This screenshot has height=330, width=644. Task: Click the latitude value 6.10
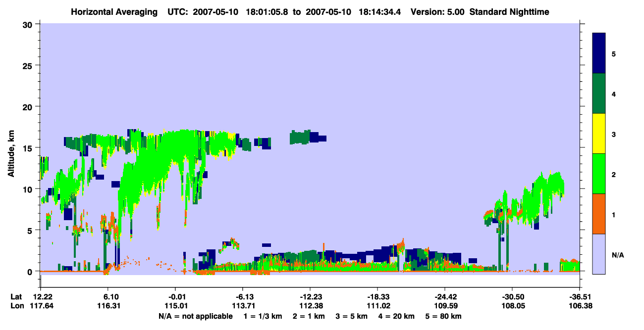tap(111, 296)
